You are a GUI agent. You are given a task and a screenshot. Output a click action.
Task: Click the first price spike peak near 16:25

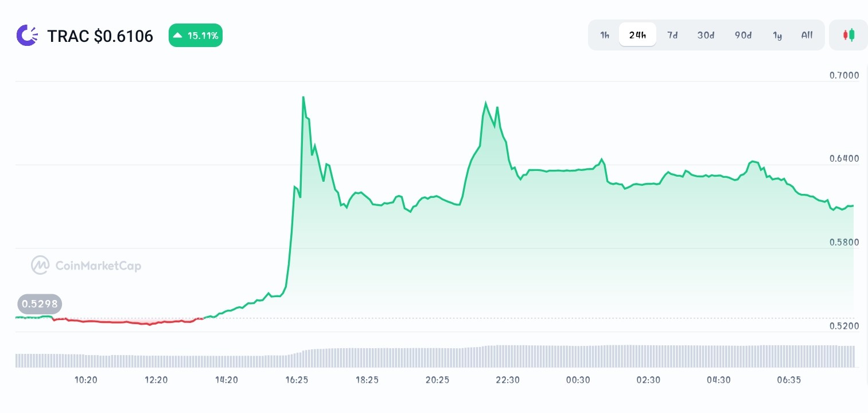click(x=303, y=98)
